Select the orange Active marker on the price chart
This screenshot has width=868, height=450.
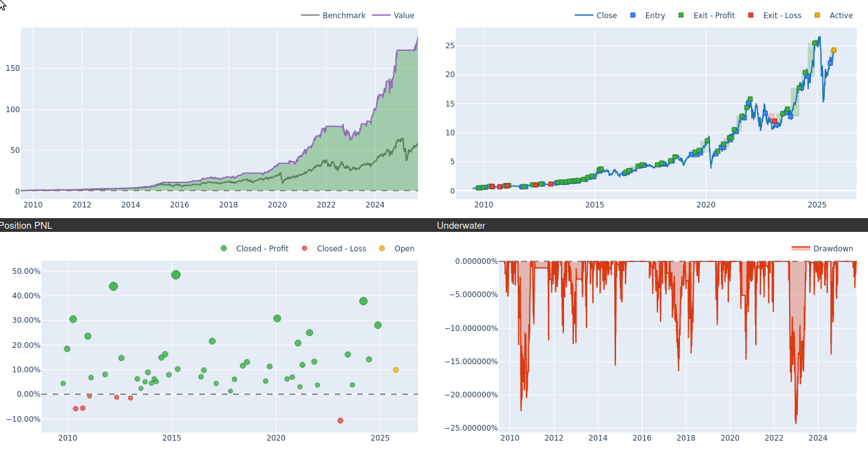click(834, 50)
